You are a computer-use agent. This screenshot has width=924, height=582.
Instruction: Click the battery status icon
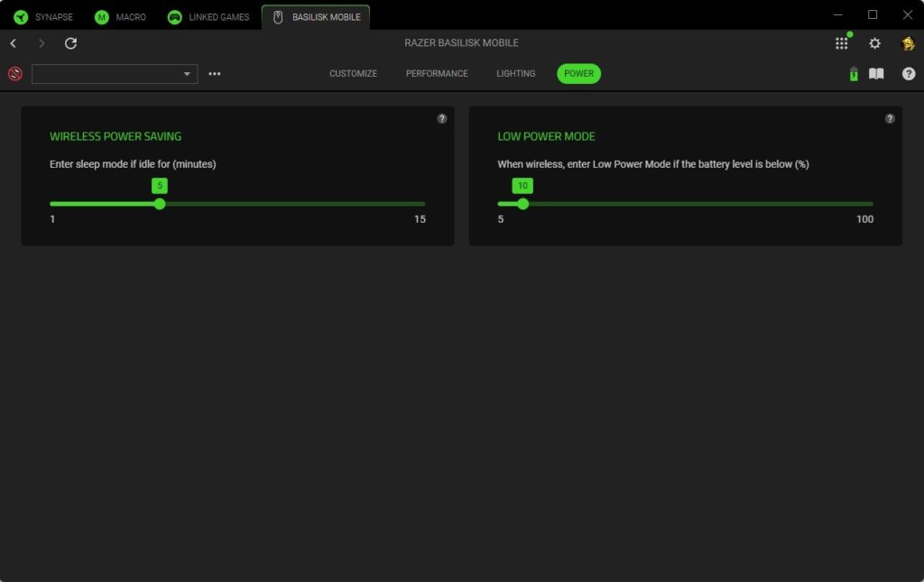854,74
